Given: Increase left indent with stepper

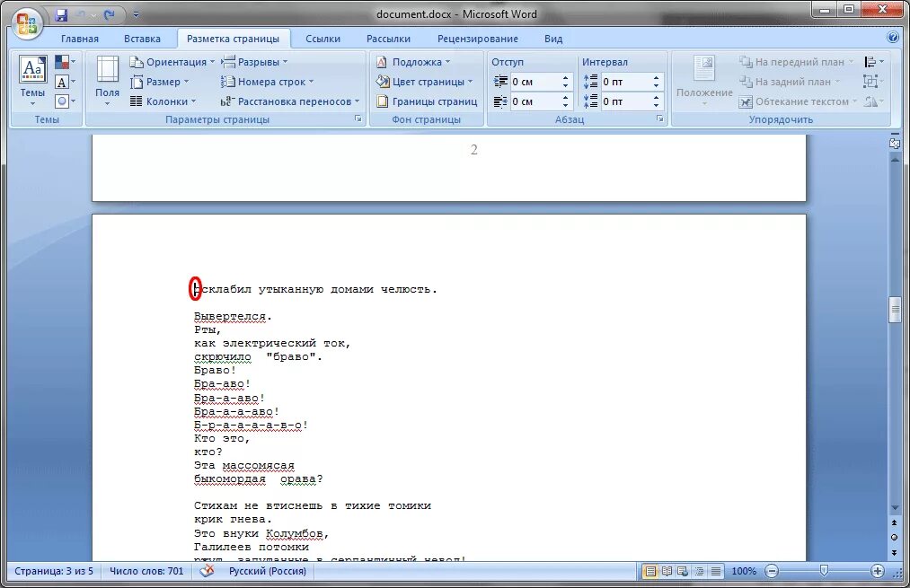Looking at the screenshot, I should tap(565, 78).
